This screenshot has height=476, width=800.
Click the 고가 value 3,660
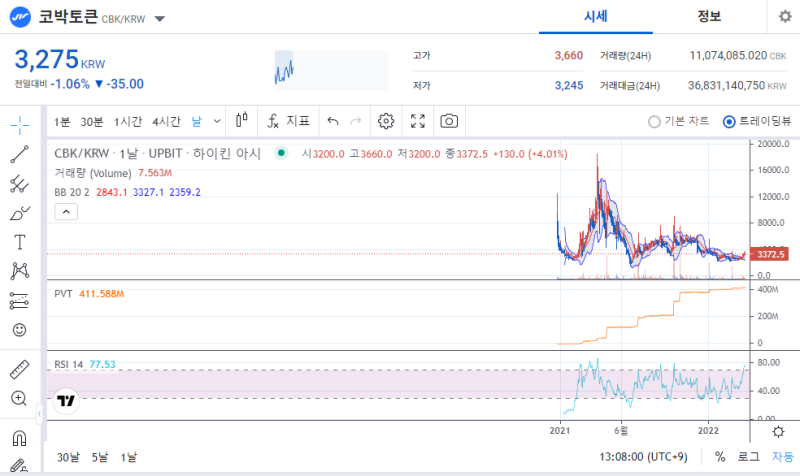[x=568, y=55]
